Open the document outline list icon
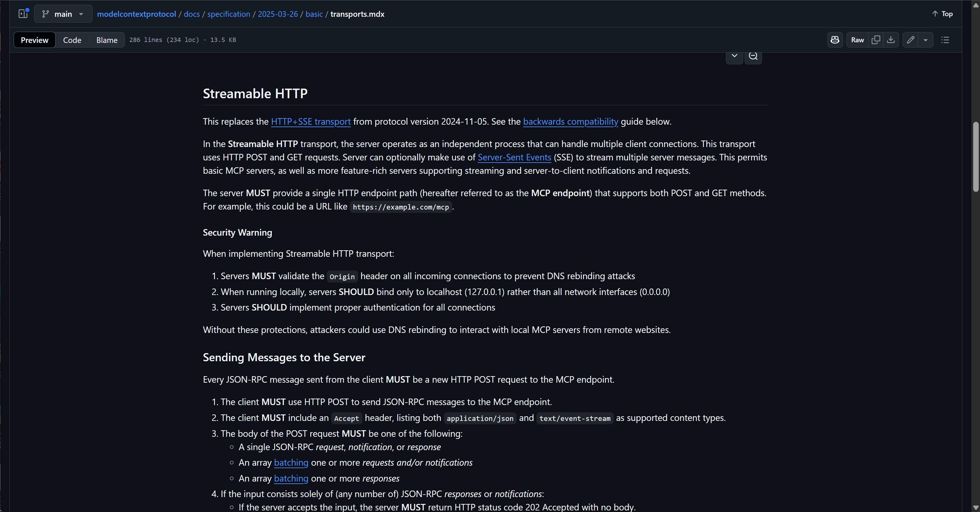The image size is (980, 512). click(945, 40)
